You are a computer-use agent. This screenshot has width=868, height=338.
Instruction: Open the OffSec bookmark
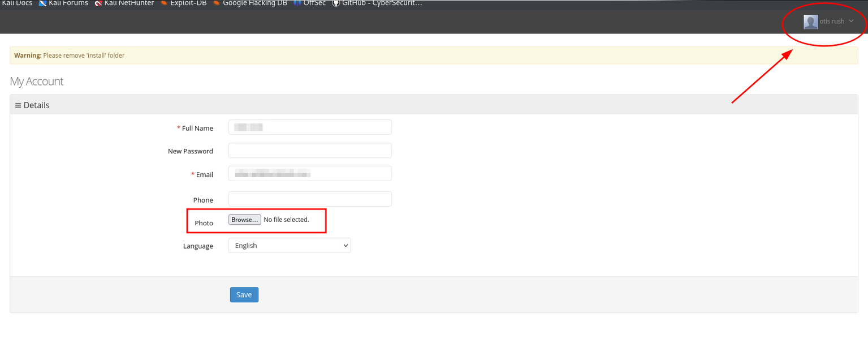pos(310,3)
